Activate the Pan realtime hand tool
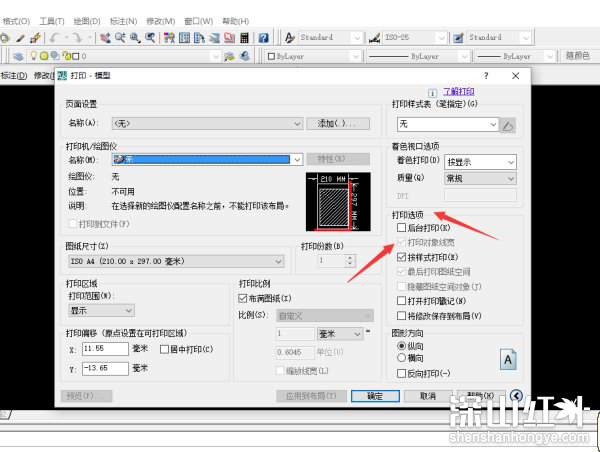The image size is (600, 452). point(105,38)
